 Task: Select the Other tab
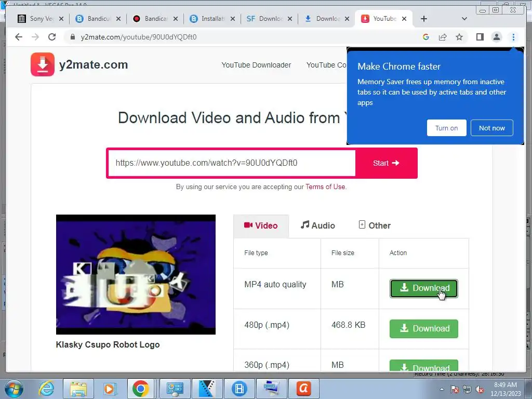click(375, 225)
